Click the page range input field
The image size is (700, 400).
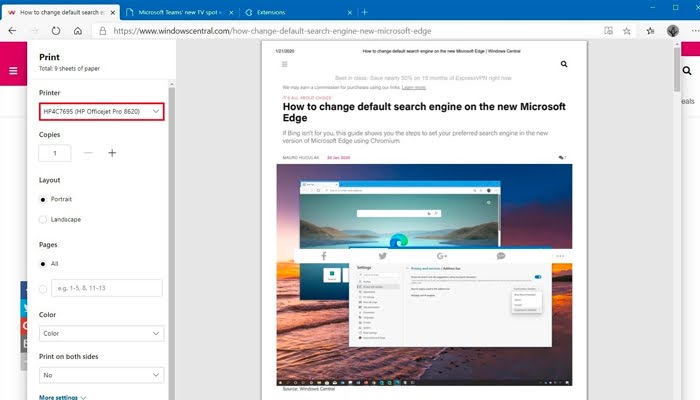106,288
